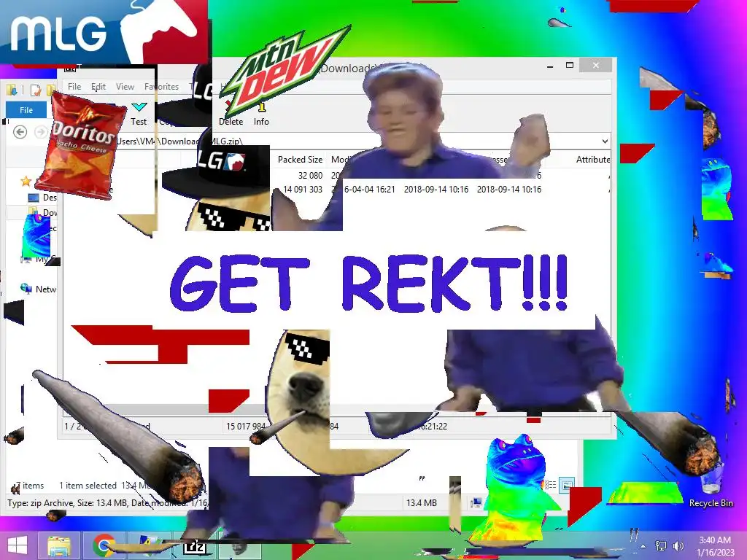The image size is (747, 560).
Task: Click the Back arrow in File Explorer
Action: [x=20, y=132]
